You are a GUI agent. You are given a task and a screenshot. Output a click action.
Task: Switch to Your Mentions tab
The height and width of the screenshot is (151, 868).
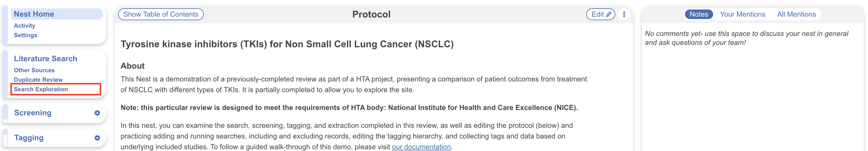742,14
